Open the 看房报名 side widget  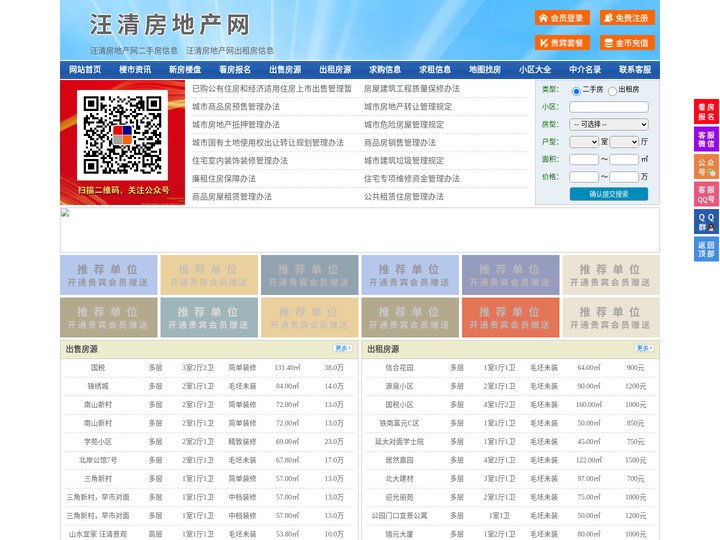click(x=706, y=112)
